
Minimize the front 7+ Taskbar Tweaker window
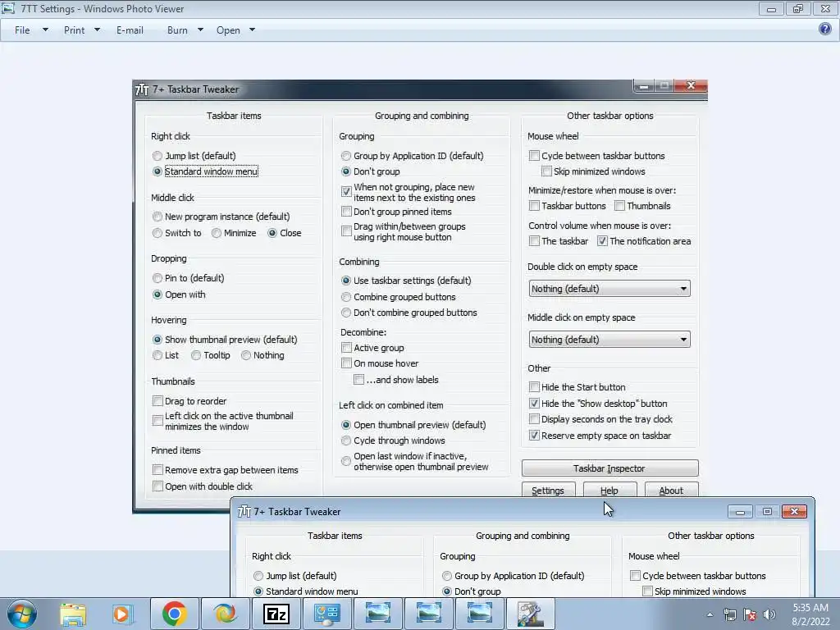click(740, 512)
